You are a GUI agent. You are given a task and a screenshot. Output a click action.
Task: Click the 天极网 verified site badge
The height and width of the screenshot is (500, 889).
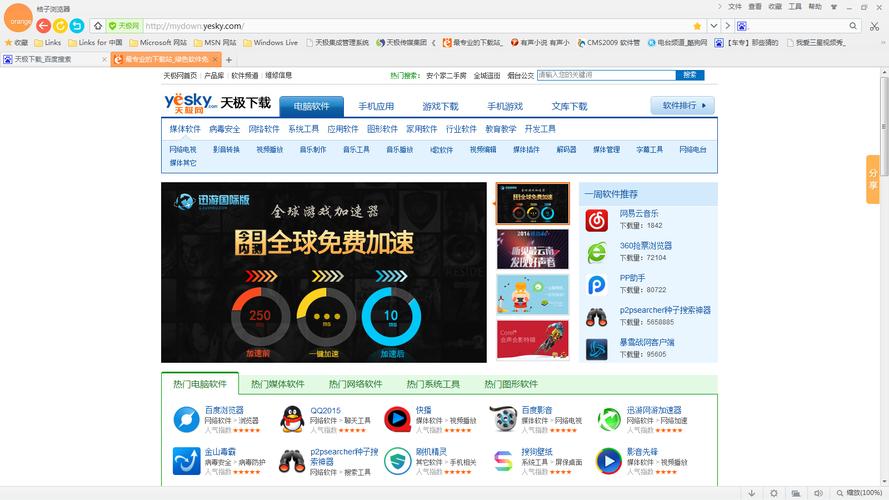(x=124, y=26)
